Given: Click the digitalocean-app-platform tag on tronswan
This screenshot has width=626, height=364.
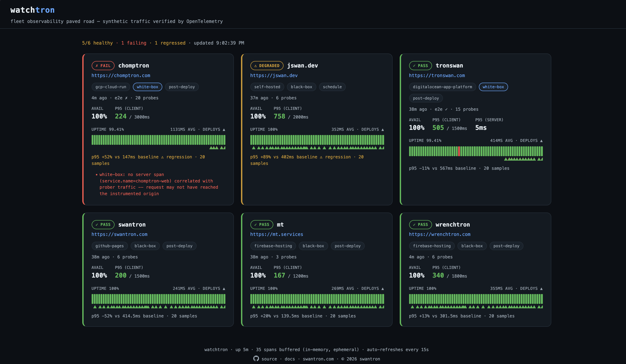Looking at the screenshot, I should coord(443,87).
